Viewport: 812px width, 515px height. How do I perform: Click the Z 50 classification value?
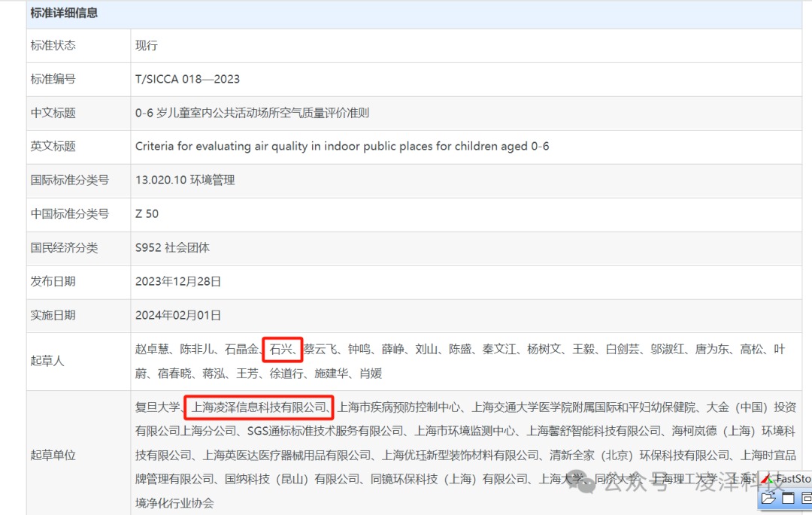147,214
